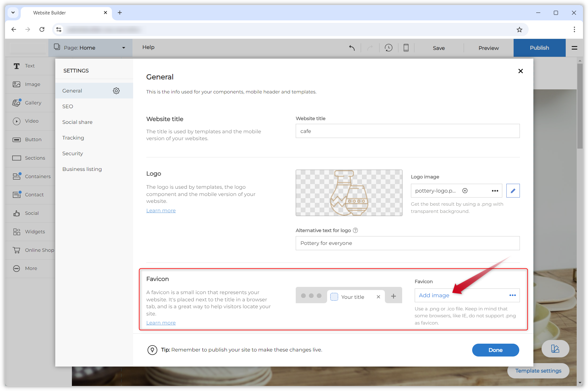Click the alt text help question mark
The width and height of the screenshot is (588, 391).
click(355, 230)
